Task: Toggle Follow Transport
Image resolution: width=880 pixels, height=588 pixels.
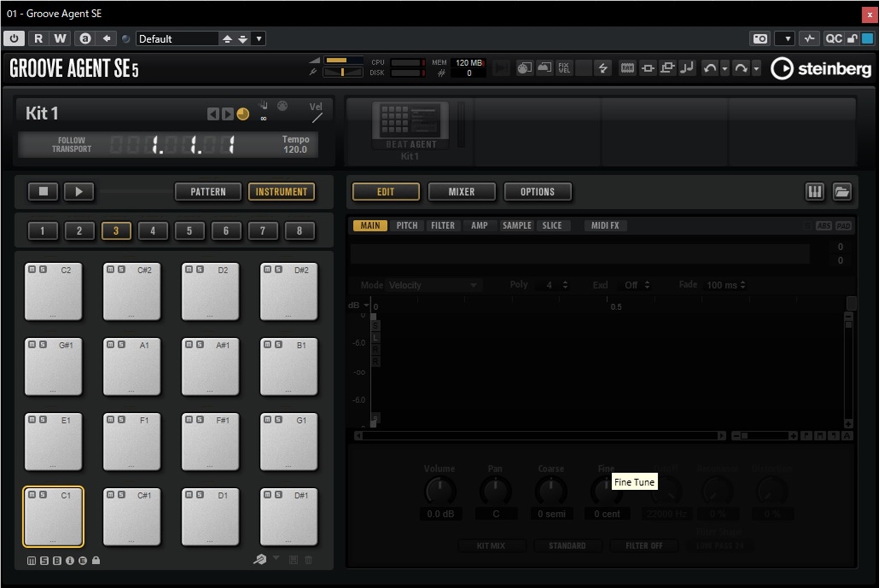Action: coord(72,144)
